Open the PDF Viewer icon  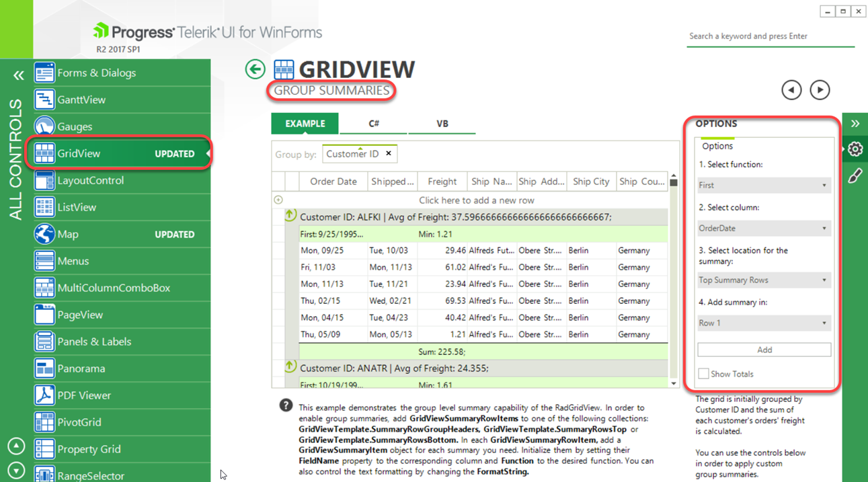coord(44,395)
